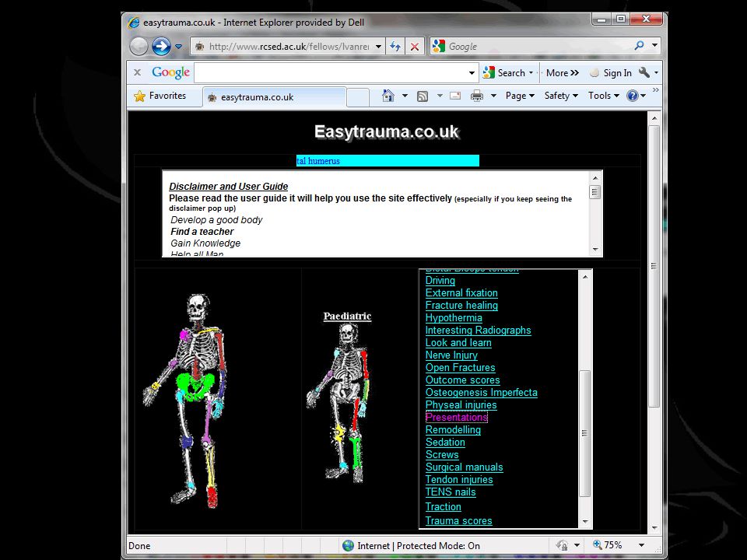The height and width of the screenshot is (560, 747).
Task: Close the Google toolbar with the X
Action: point(137,73)
